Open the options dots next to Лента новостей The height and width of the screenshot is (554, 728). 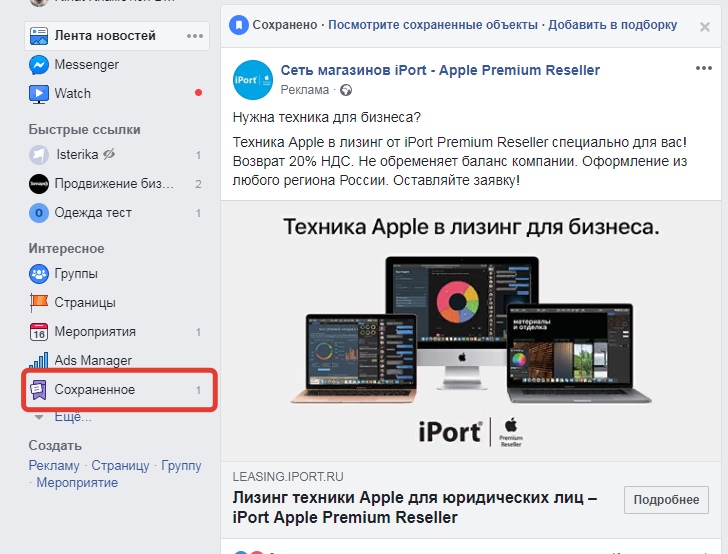point(195,36)
